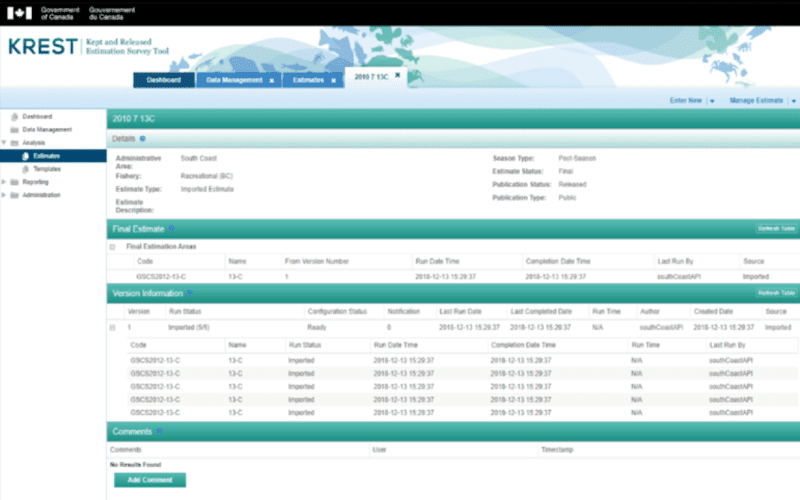Click the Comments section help icon
Image resolution: width=800 pixels, height=500 pixels.
click(x=158, y=432)
